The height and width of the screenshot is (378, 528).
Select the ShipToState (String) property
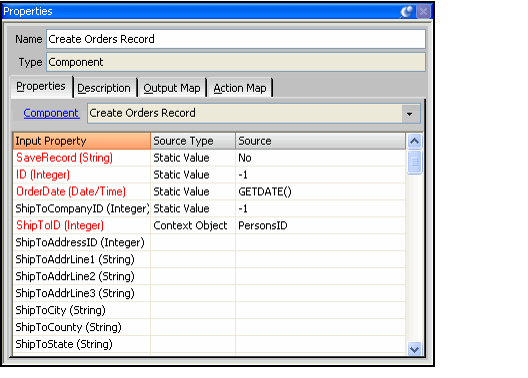[x=82, y=344]
